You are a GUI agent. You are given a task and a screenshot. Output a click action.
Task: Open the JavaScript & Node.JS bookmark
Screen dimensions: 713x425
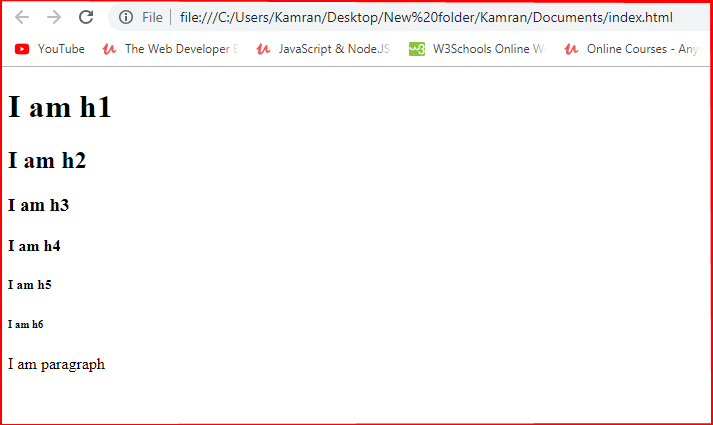tap(323, 49)
